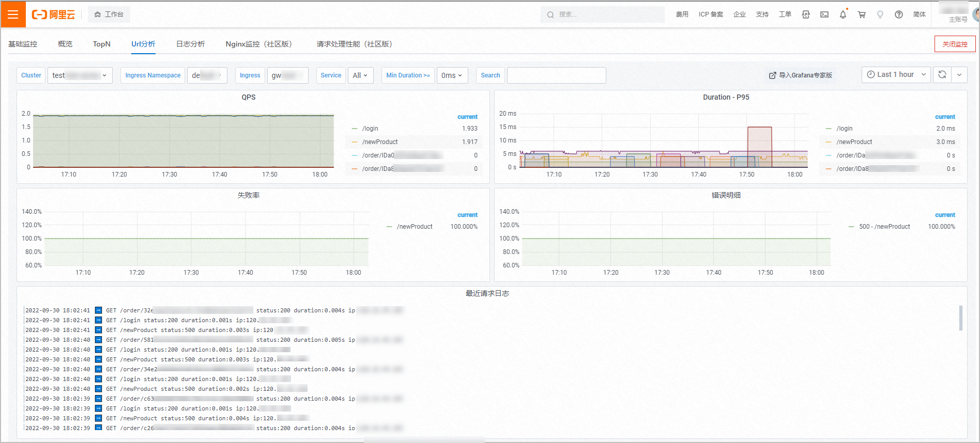The width and height of the screenshot is (980, 443).
Task: Open the 支持 menu
Action: pyautogui.click(x=762, y=14)
